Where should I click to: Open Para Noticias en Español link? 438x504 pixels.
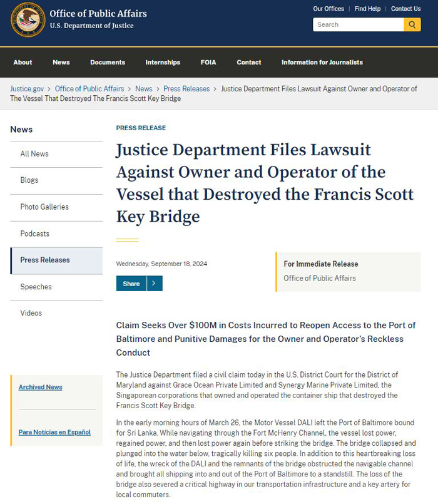pyautogui.click(x=54, y=432)
